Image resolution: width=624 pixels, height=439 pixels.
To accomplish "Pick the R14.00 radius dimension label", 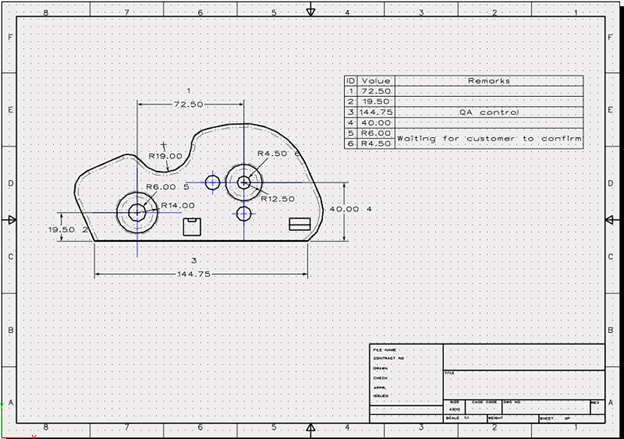I will pyautogui.click(x=177, y=205).
